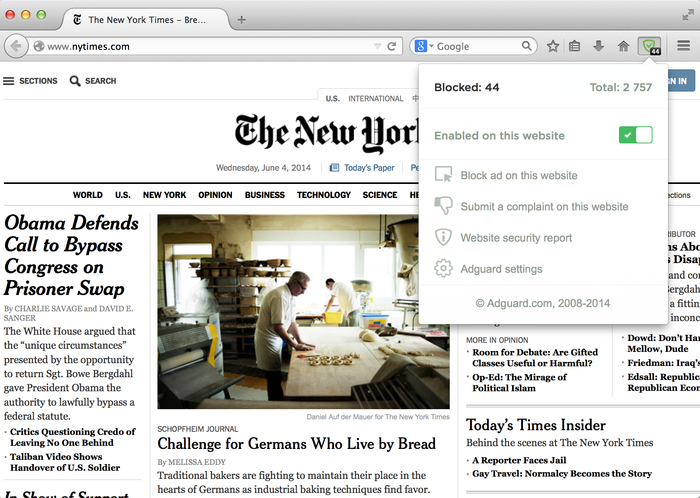
Task: Click the Block ad cursor icon
Action: pos(443,174)
